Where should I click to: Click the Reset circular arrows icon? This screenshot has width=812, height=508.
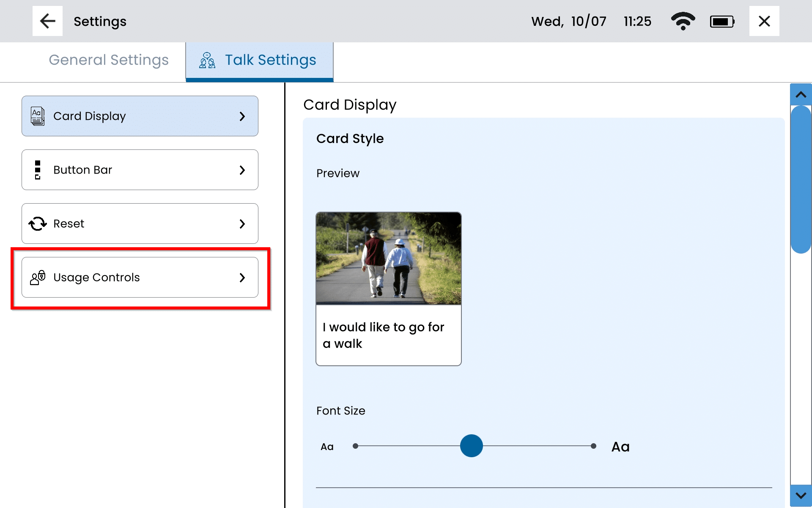point(38,224)
